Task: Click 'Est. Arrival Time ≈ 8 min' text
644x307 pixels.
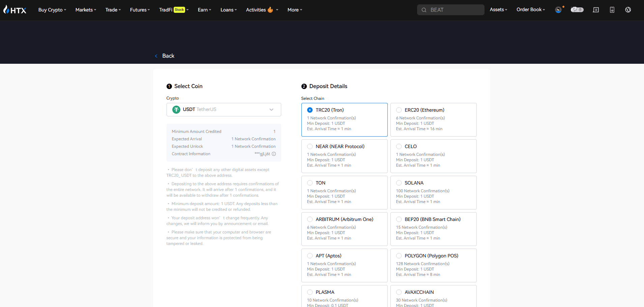Action: point(418,275)
